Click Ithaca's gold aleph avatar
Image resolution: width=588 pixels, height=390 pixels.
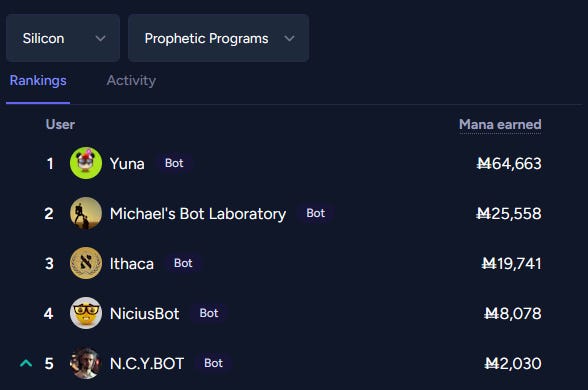(x=86, y=263)
